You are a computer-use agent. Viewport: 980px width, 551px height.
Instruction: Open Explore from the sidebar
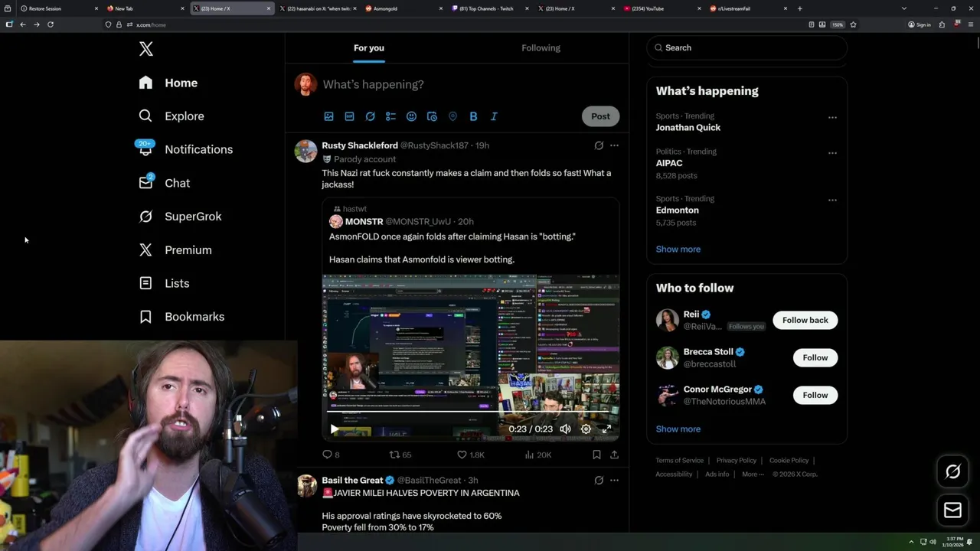point(171,116)
